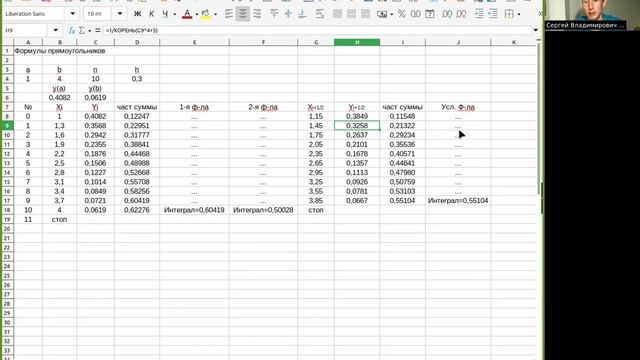Select column H header
Viewport: 640px width, 360px height.
[x=357, y=42]
